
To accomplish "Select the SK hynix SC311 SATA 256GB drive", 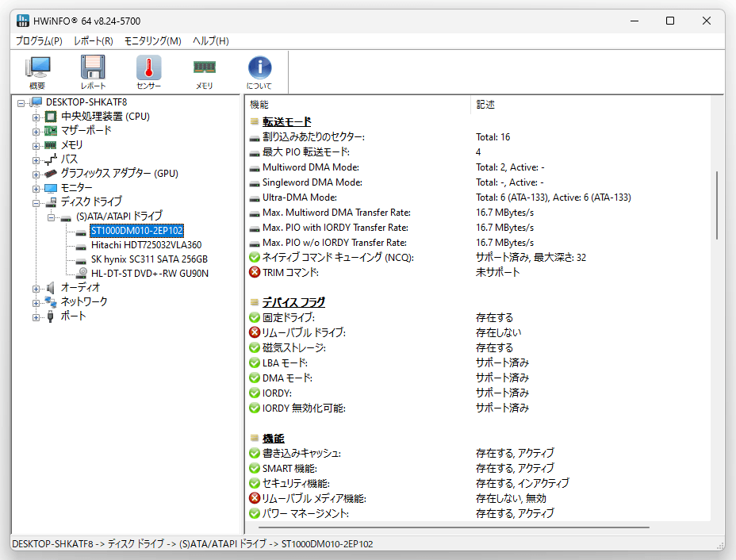I will pos(149,259).
